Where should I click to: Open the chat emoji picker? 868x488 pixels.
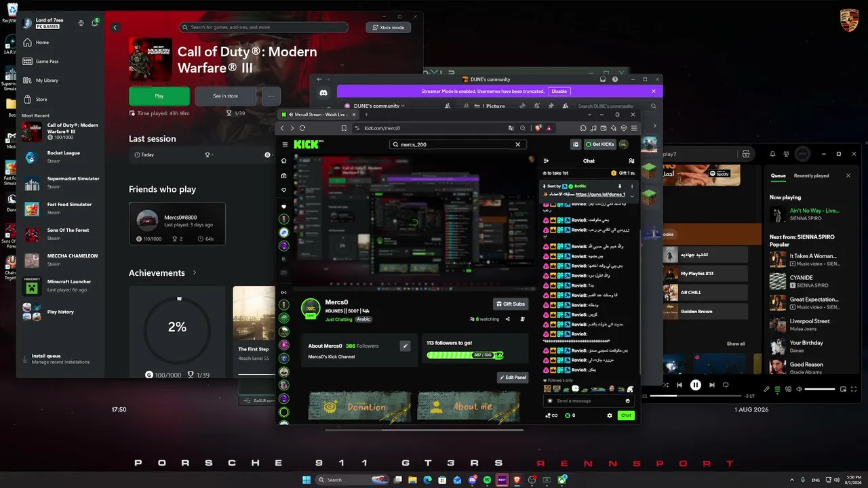point(628,401)
